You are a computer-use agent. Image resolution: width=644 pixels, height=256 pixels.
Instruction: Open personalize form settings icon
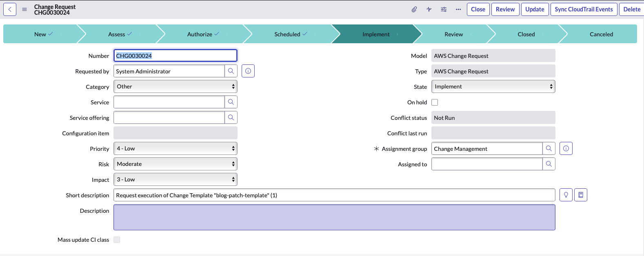[444, 9]
